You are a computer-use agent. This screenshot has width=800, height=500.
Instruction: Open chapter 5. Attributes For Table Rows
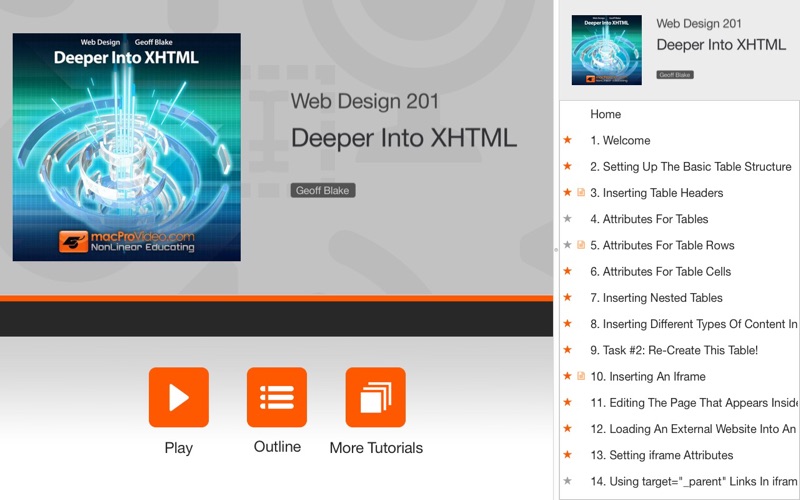click(x=662, y=245)
